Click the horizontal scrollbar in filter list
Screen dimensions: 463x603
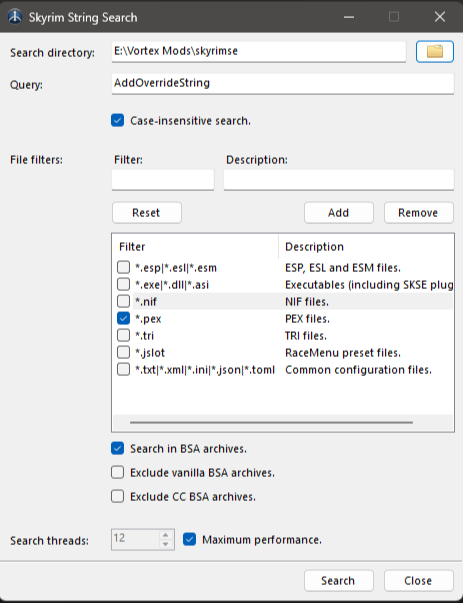pos(271,422)
